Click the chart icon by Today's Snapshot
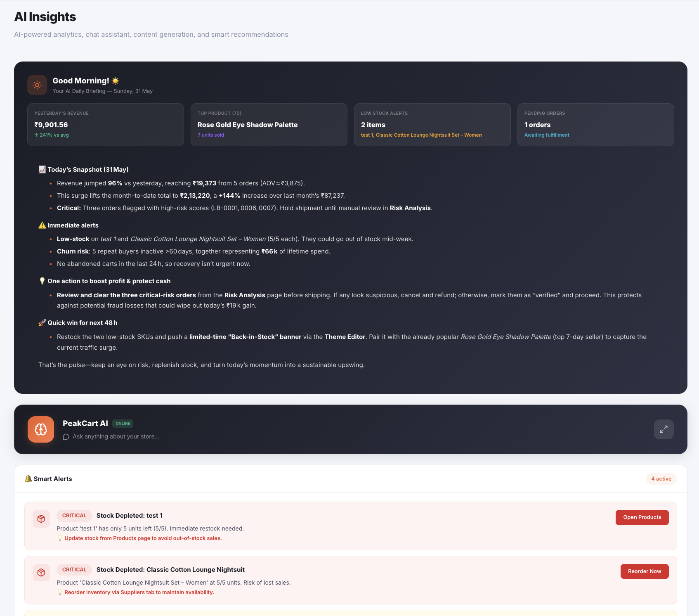 pyautogui.click(x=42, y=170)
